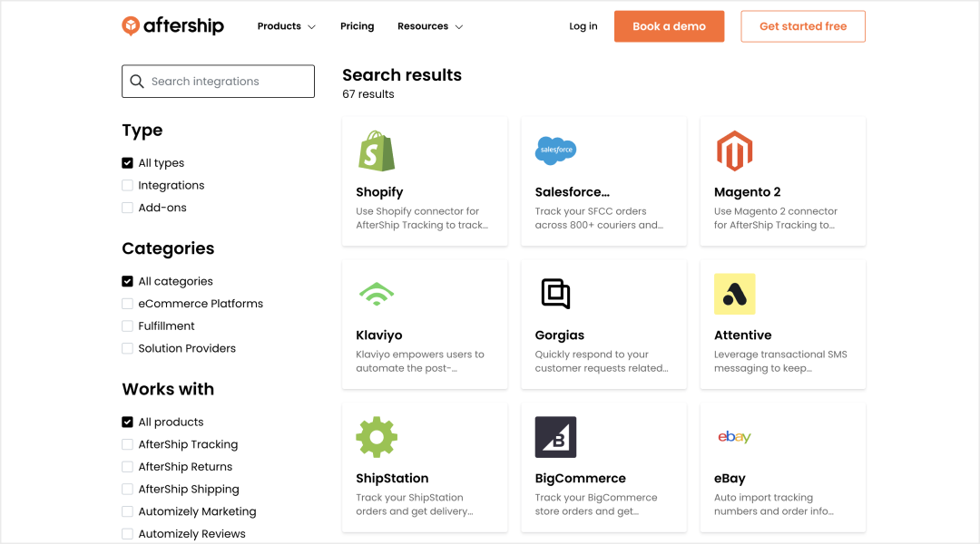The width and height of the screenshot is (980, 544).
Task: Open the Klaviyo integration title
Action: tap(378, 335)
